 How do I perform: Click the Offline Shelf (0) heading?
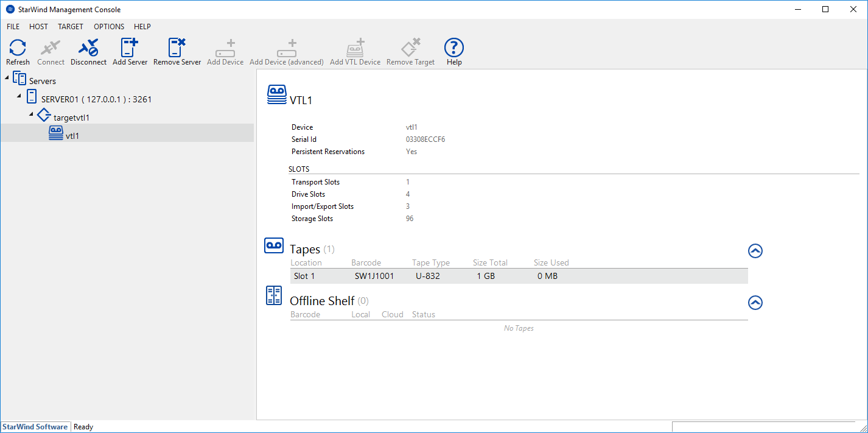(x=329, y=301)
